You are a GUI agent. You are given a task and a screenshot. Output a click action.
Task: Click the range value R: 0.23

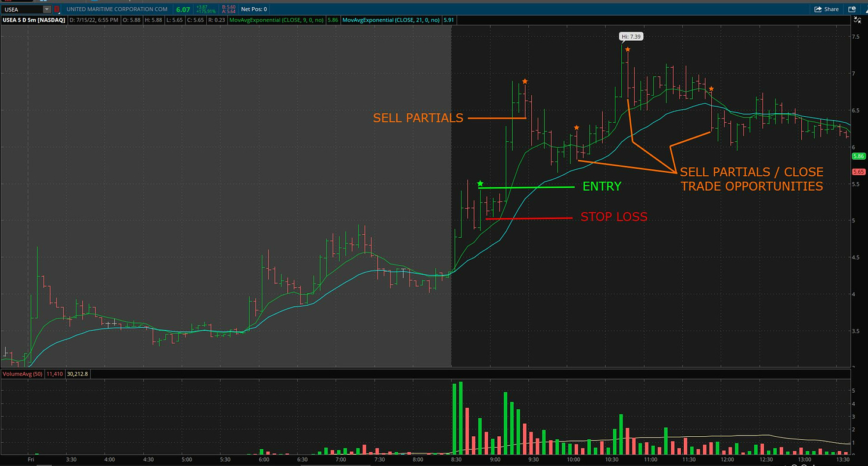[216, 20]
